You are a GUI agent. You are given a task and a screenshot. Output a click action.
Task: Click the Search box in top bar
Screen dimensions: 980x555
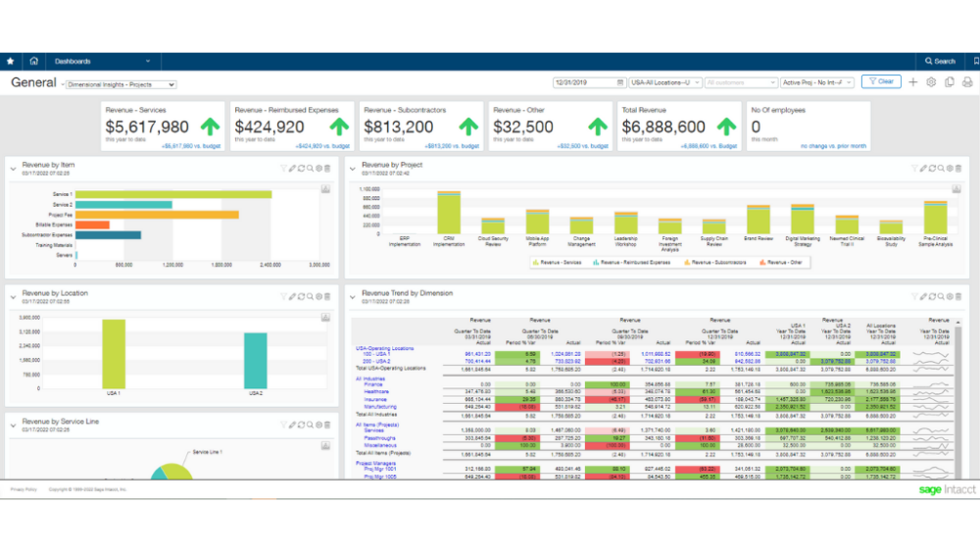[x=940, y=62]
